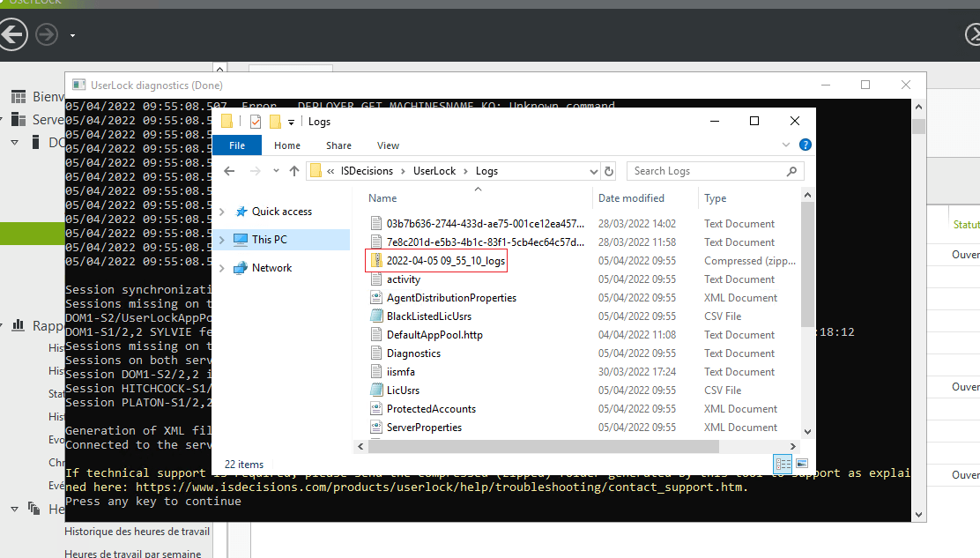
Task: Open the address bar history dropdown
Action: pyautogui.click(x=594, y=171)
